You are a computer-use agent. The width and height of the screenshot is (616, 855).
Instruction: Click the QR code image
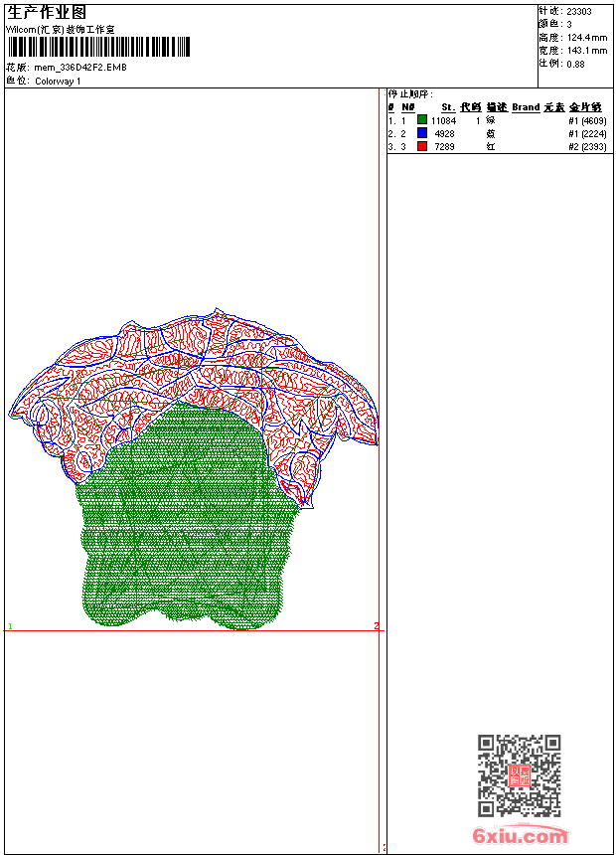pos(519,775)
